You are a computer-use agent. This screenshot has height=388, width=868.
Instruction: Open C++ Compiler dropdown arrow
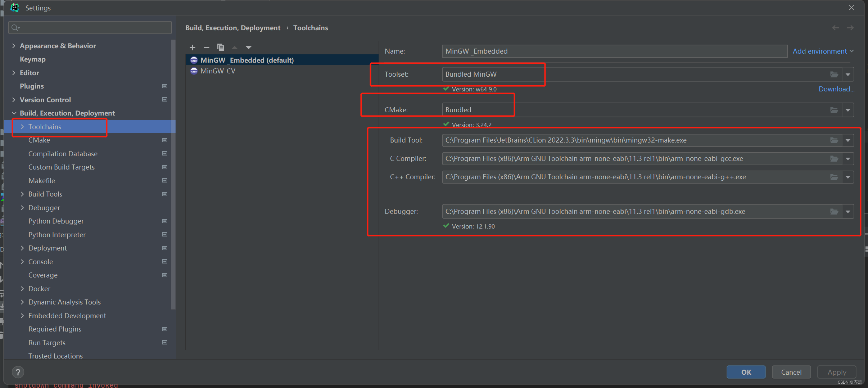point(848,177)
